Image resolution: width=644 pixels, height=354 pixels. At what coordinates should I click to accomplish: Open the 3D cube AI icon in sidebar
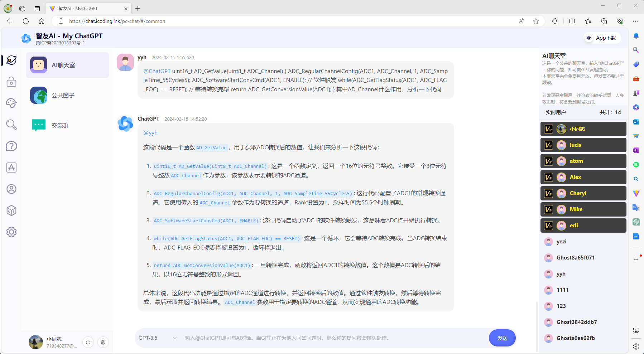(11, 210)
